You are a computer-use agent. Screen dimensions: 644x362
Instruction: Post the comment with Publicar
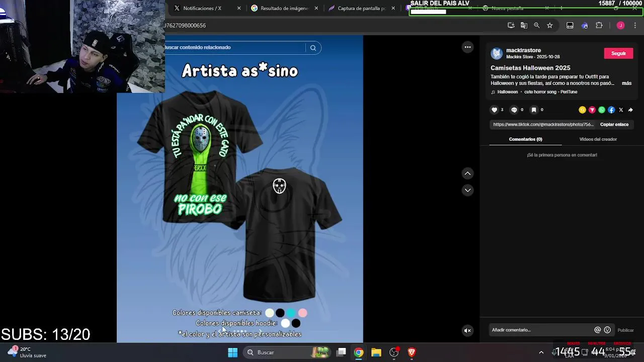[625, 330]
